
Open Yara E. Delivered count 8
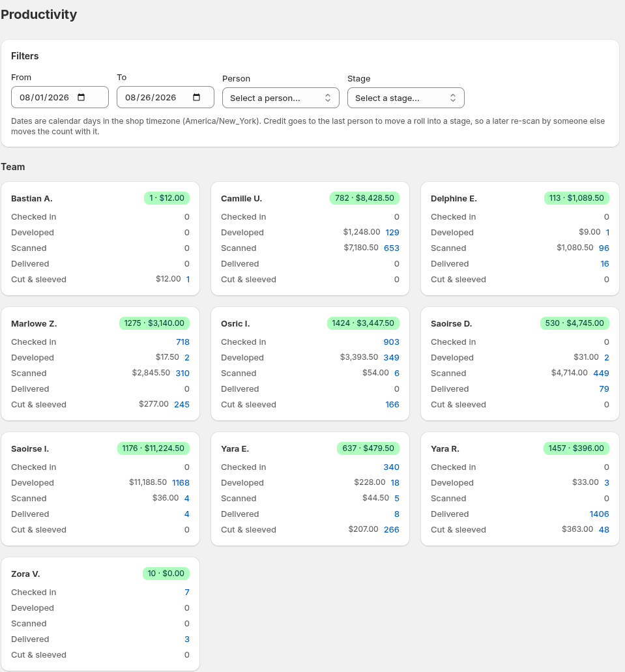[397, 514]
